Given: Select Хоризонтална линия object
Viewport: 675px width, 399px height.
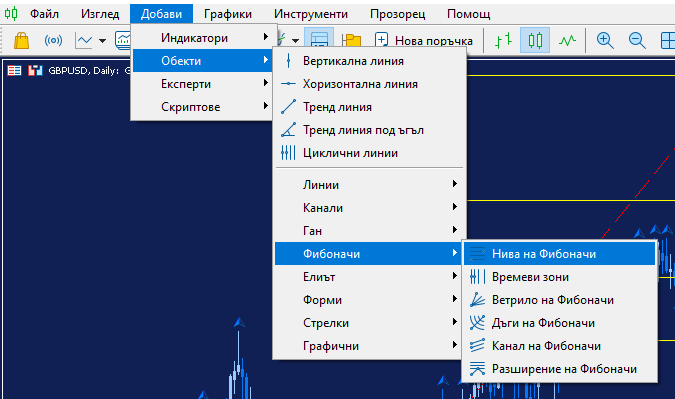Looking at the screenshot, I should [369, 84].
